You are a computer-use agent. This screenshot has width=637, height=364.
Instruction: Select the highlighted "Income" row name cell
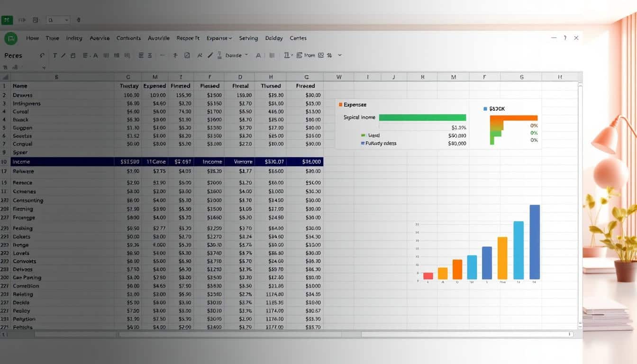tap(62, 162)
